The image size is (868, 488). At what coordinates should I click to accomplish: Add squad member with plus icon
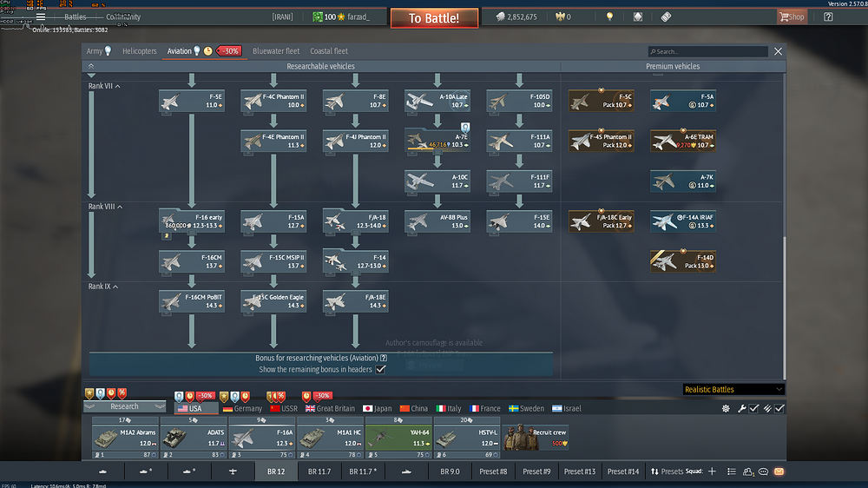coord(712,472)
